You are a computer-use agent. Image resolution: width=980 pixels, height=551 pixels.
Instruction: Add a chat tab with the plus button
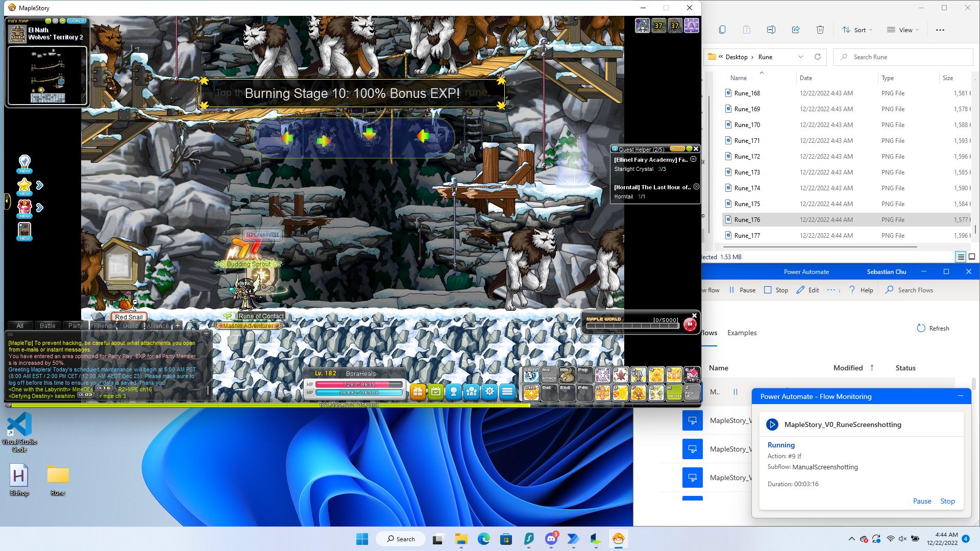pyautogui.click(x=177, y=325)
